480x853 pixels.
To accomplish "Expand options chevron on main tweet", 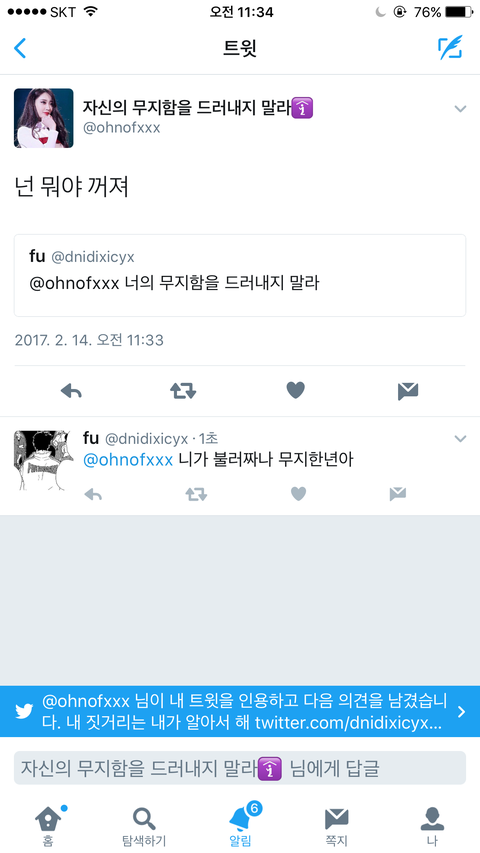I will 460,109.
